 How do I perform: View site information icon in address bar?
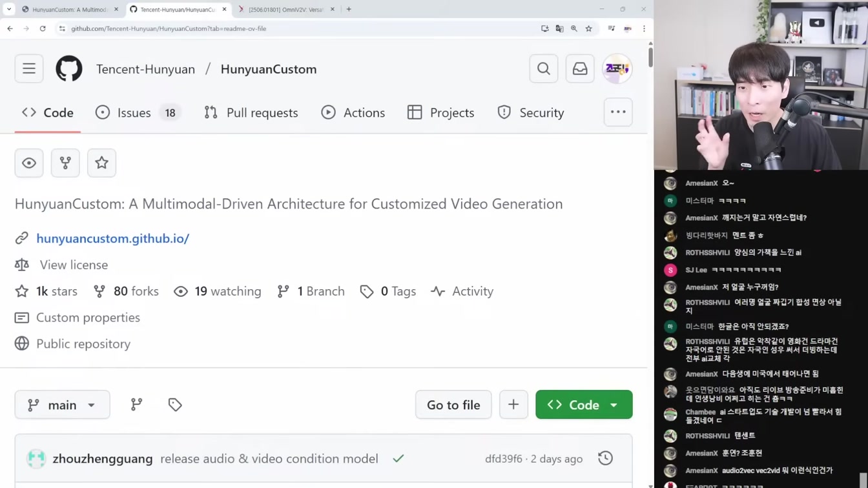click(62, 28)
